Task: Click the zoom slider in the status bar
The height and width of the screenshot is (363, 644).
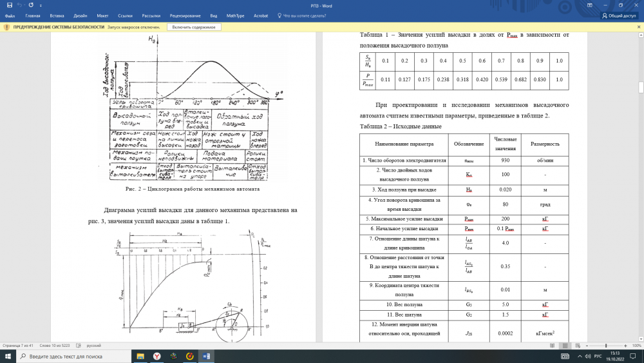Action: coord(606,345)
